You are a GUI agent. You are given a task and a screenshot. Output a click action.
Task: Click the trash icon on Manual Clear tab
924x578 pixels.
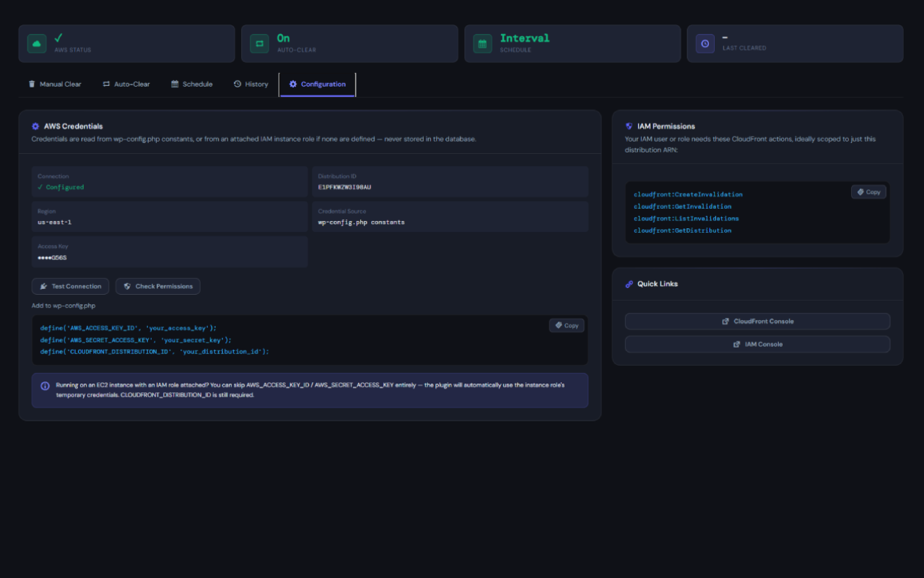click(32, 84)
